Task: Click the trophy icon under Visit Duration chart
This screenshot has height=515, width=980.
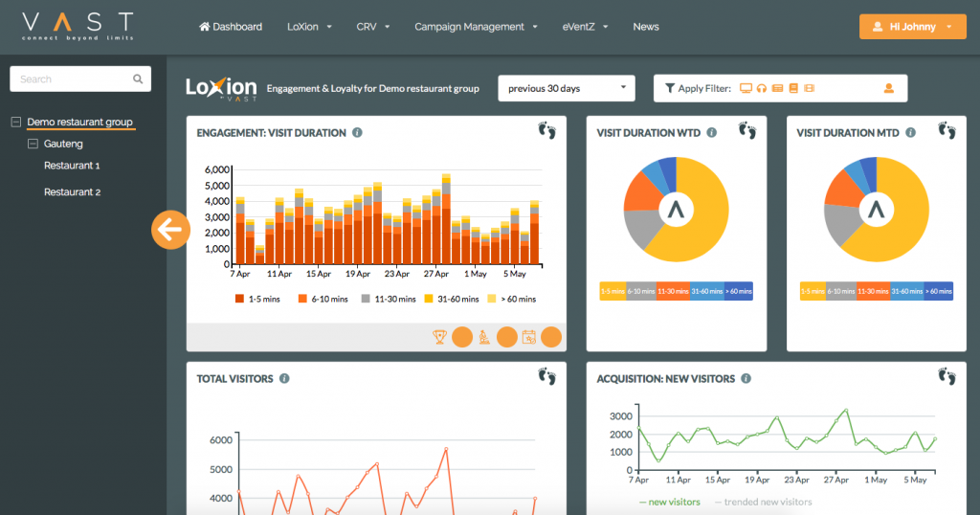Action: tap(439, 337)
